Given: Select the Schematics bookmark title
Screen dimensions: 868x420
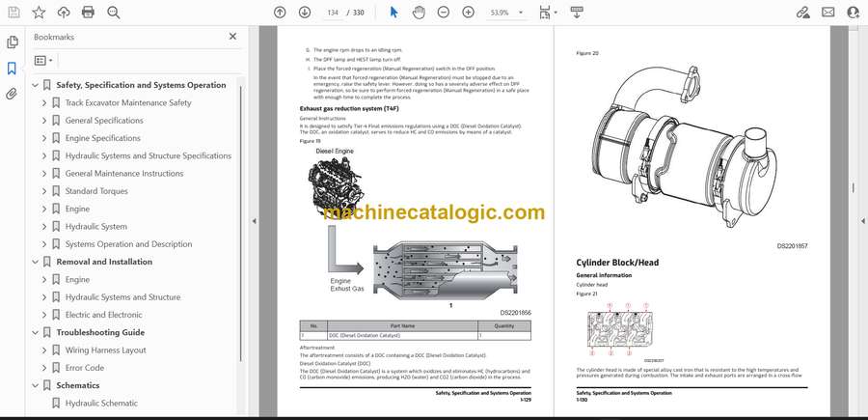Looking at the screenshot, I should click(78, 385).
